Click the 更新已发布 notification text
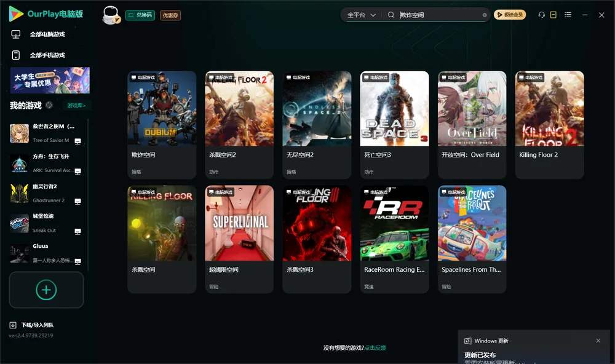Image resolution: width=615 pixels, height=364 pixels. pyautogui.click(x=480, y=355)
